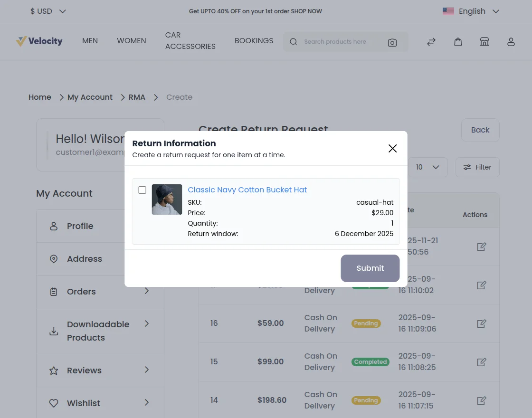Open the per-page 10 items dropdown
Screen dimensions: 532x418
(x=427, y=167)
